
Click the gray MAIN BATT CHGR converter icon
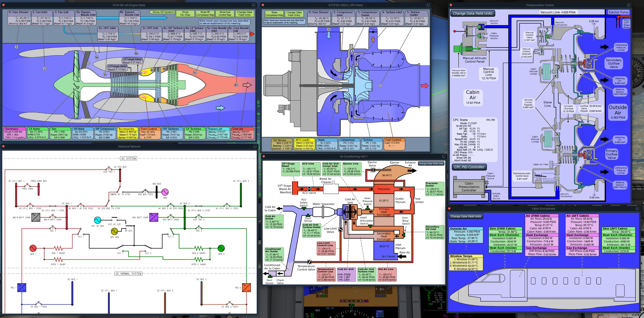[x=36, y=217]
